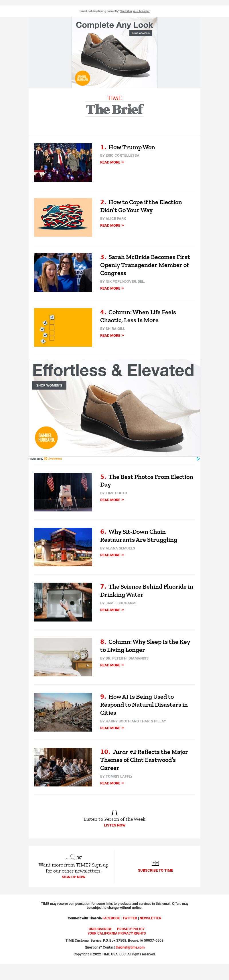Viewport: 229px width, 980px height.
Task: Click the Fluoride in Drinking Water thumbnail
Action: pyautogui.click(x=63, y=602)
